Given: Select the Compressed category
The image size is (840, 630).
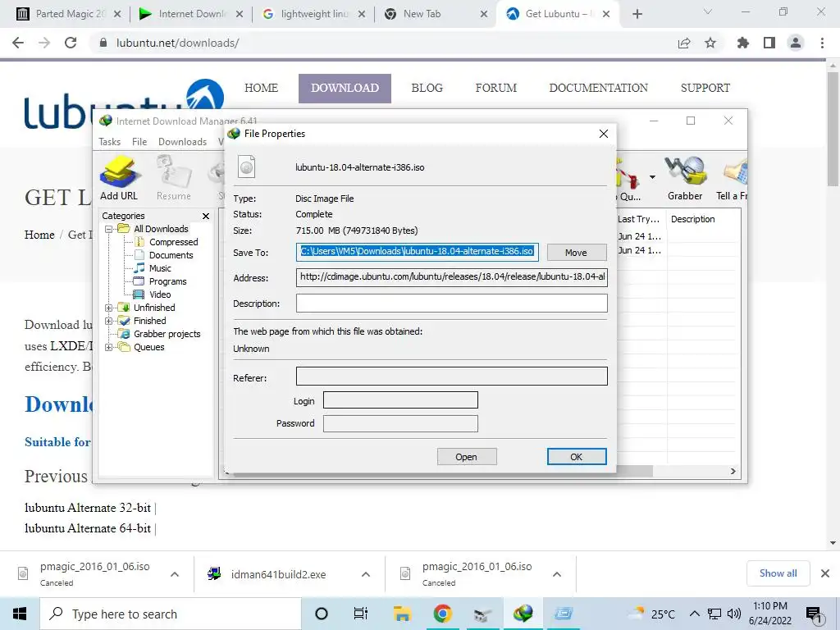Looking at the screenshot, I should (173, 242).
